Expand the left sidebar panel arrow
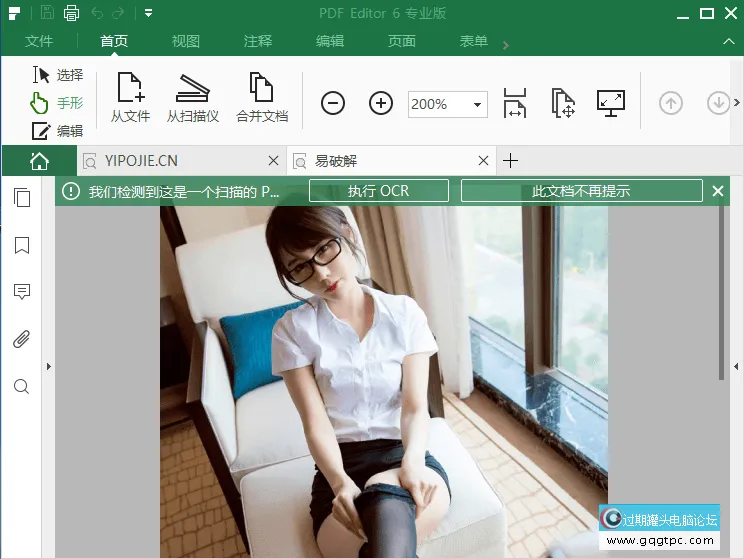Screen dimensions: 744x559 (x=48, y=366)
